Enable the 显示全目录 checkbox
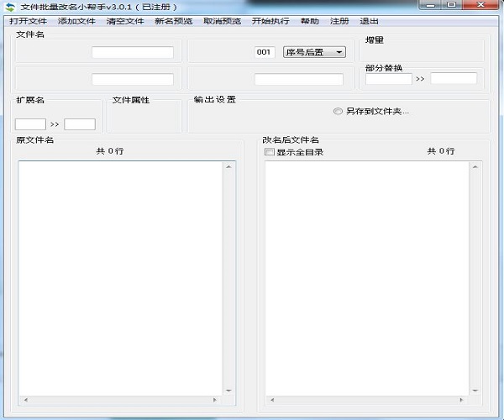This screenshot has height=420, width=504. 270,152
